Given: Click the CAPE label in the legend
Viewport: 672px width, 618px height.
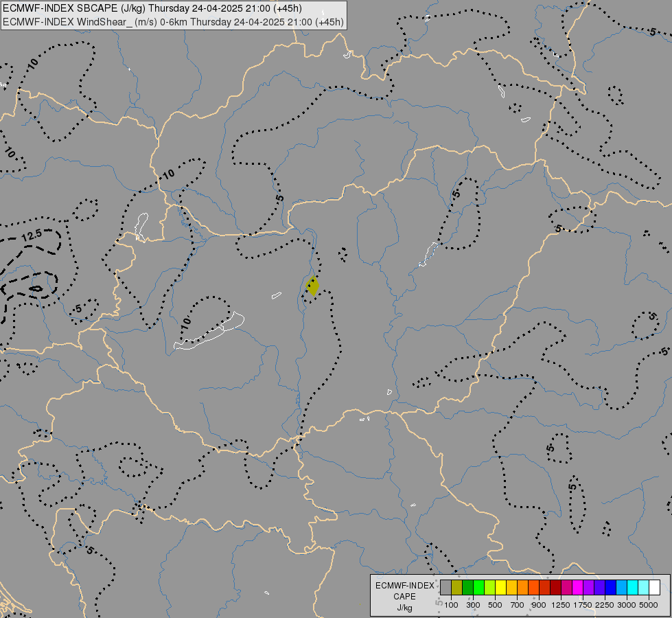Looking at the screenshot, I should click(x=405, y=597).
